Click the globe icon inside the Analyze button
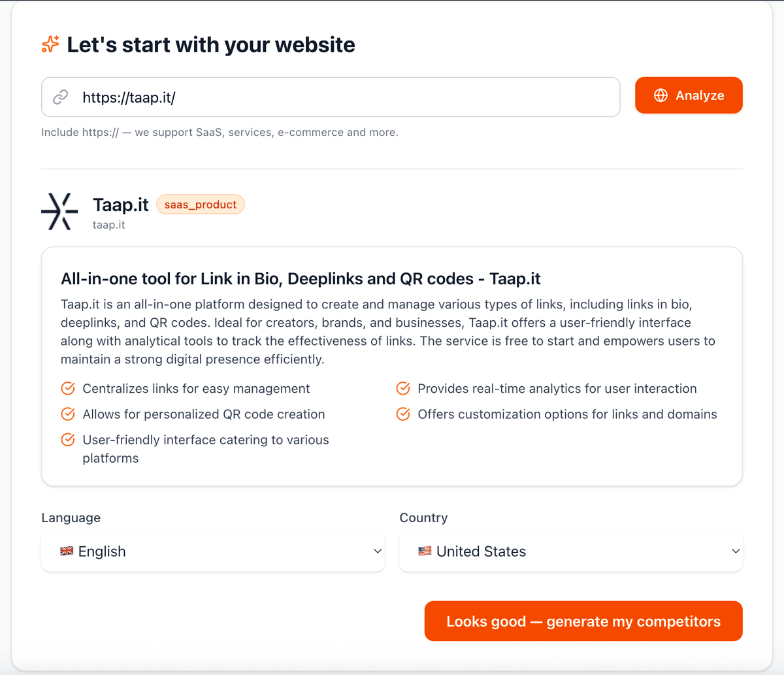This screenshot has height=675, width=784. pos(660,95)
